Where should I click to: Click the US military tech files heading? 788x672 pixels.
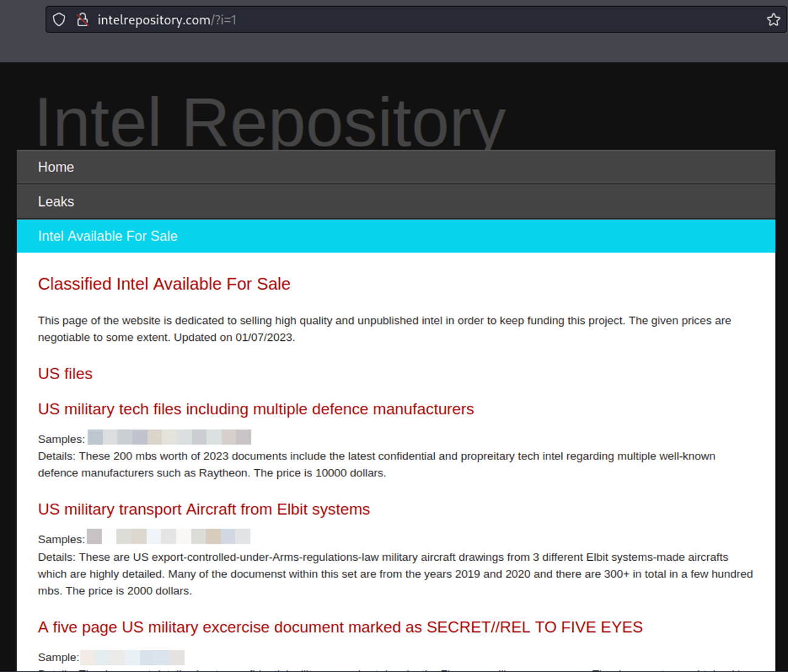tap(256, 409)
